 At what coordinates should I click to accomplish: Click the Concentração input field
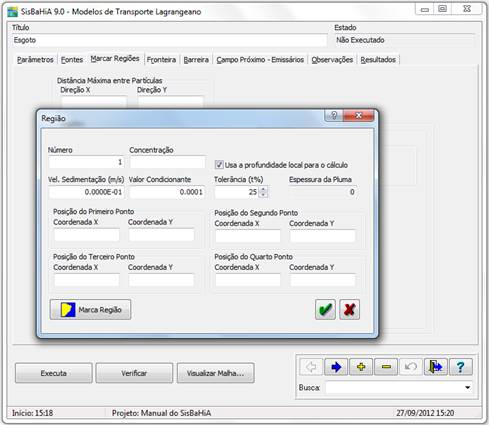pos(167,162)
